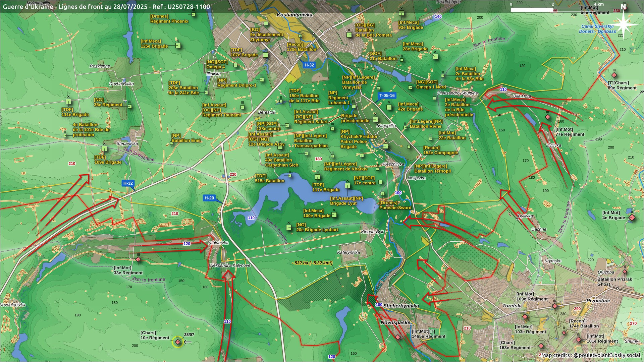The height and width of the screenshot is (362, 644).
Task: Click the Toretsk town label
Action: (511, 306)
